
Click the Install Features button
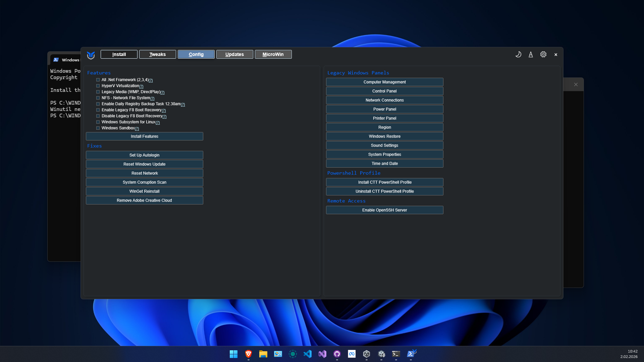(145, 136)
